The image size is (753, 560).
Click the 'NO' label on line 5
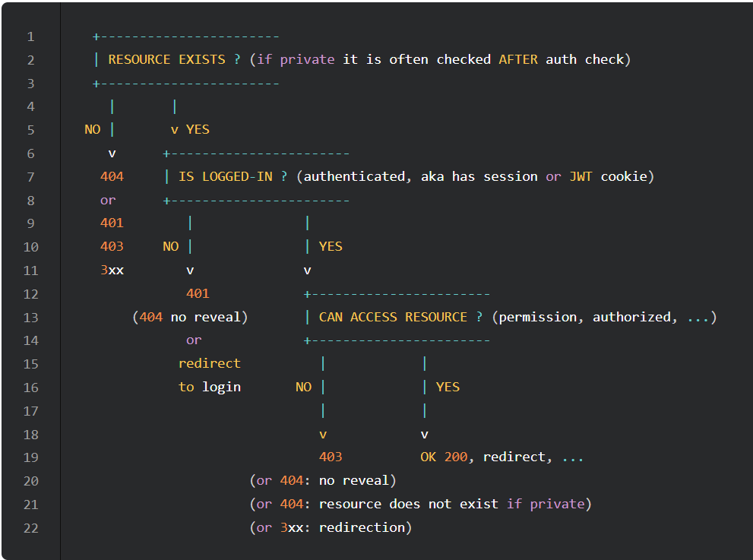[x=92, y=130]
